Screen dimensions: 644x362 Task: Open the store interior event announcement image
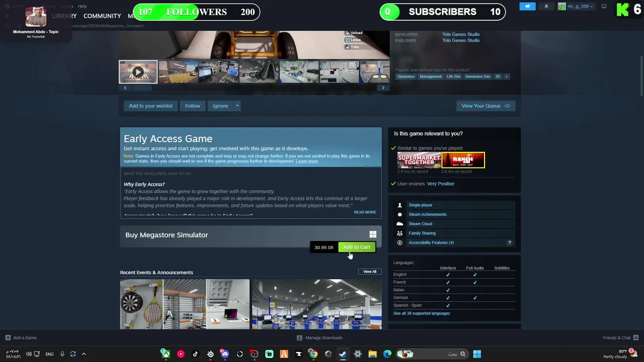coord(317,304)
